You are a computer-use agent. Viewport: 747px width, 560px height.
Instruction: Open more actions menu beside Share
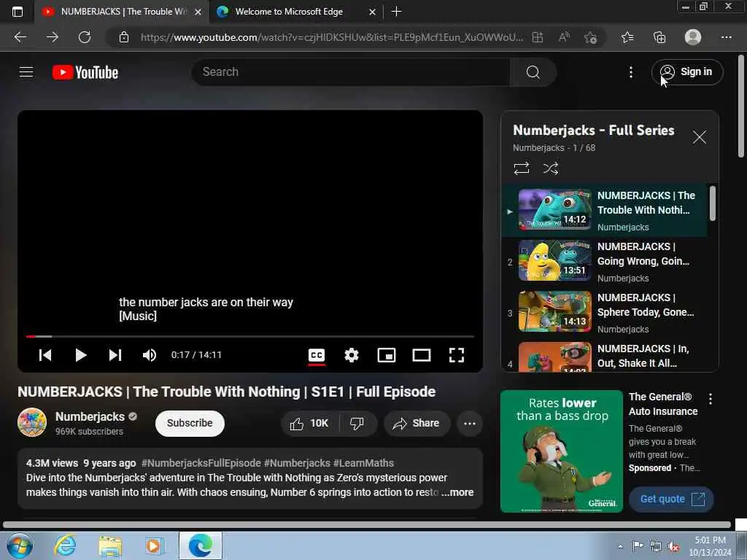point(470,424)
